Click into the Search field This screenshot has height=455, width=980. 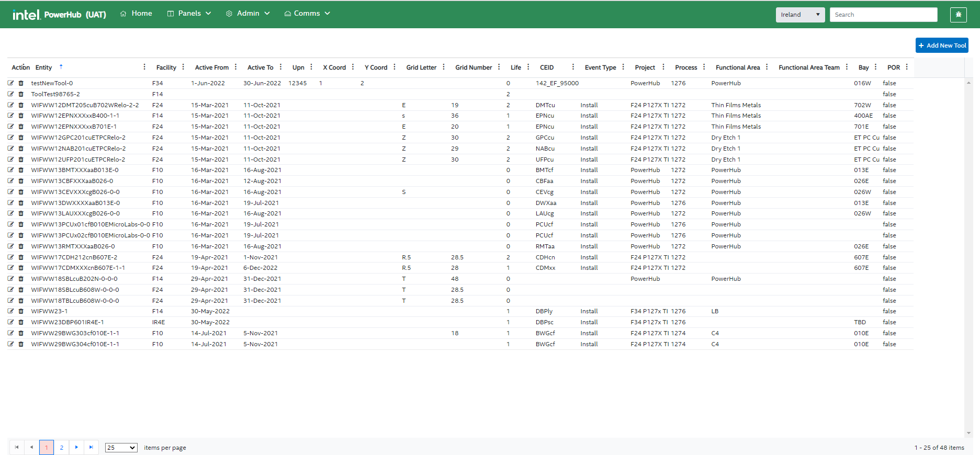pyautogui.click(x=883, y=15)
